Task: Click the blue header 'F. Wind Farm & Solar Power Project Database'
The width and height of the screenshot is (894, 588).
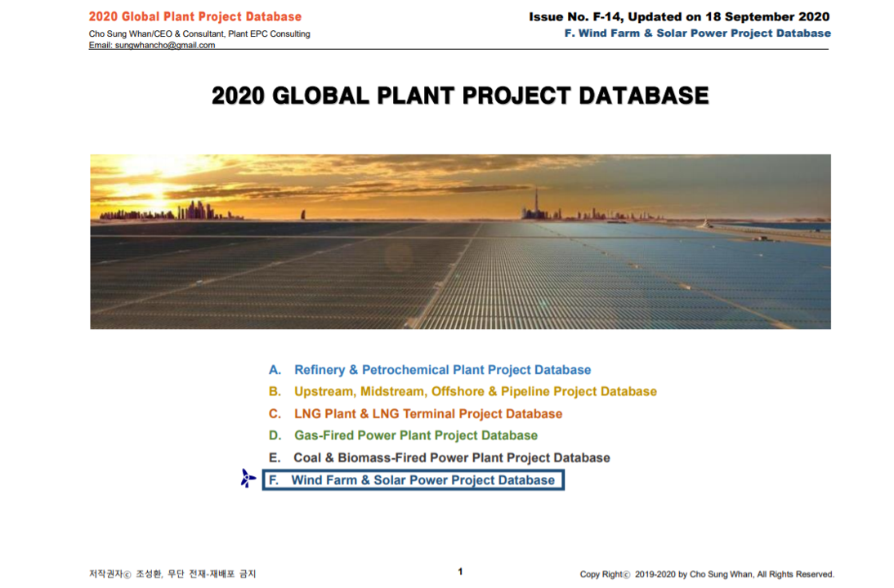Action: (x=697, y=33)
